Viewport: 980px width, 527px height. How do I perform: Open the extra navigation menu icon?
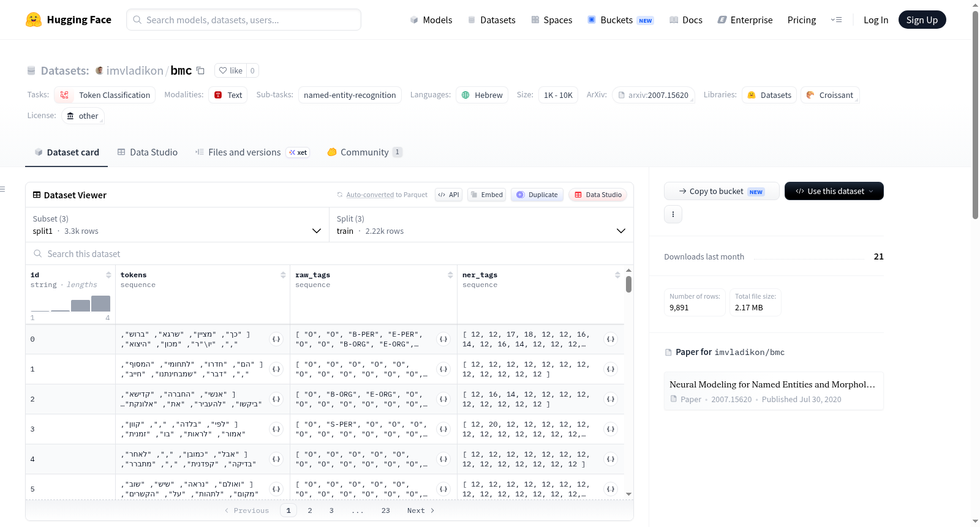(x=836, y=20)
